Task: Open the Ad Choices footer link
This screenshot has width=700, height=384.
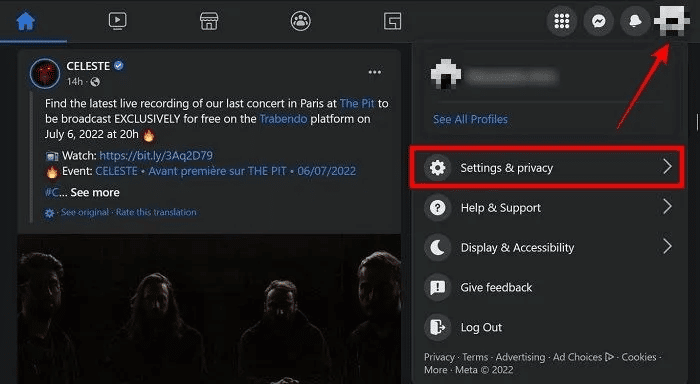Action: click(x=583, y=357)
